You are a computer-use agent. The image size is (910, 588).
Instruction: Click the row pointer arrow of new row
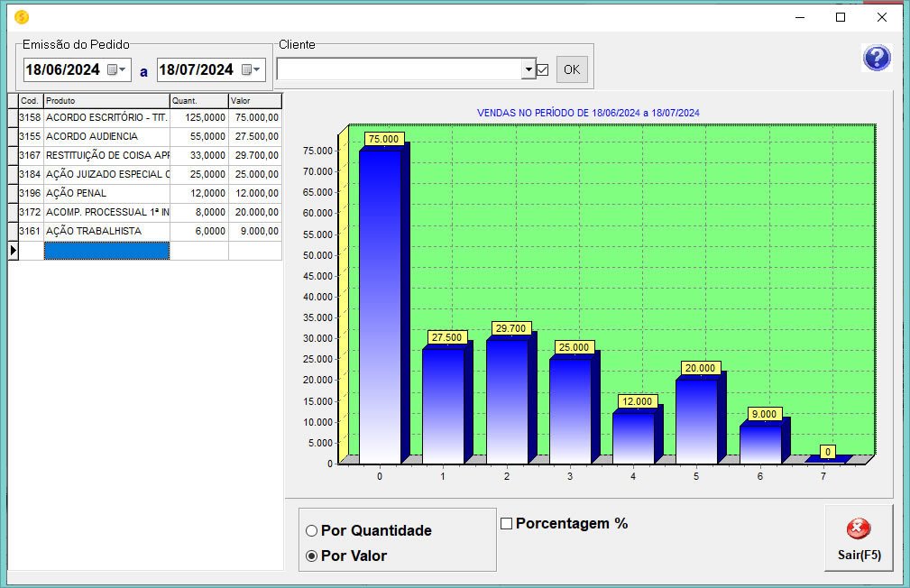pyautogui.click(x=13, y=251)
